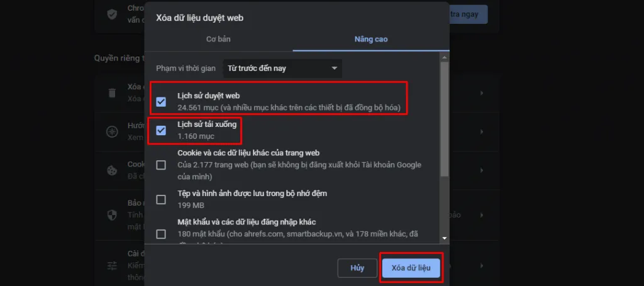Open the Phạm vi thời gian dropdown
Image resolution: width=644 pixels, height=286 pixels.
point(282,68)
